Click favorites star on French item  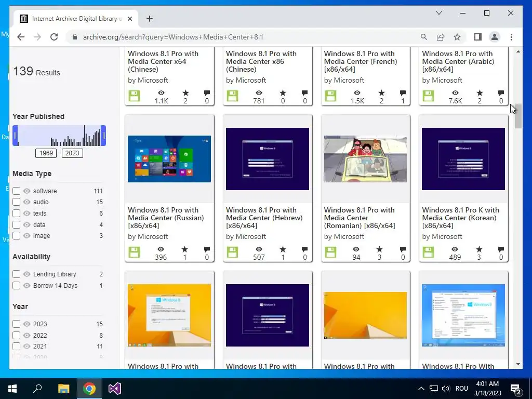tap(382, 92)
